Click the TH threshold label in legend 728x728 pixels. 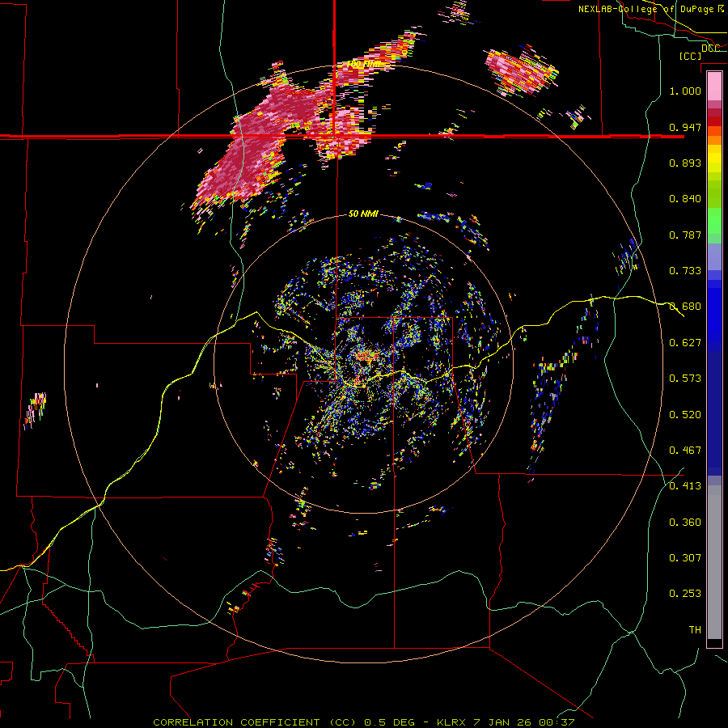coord(695,630)
